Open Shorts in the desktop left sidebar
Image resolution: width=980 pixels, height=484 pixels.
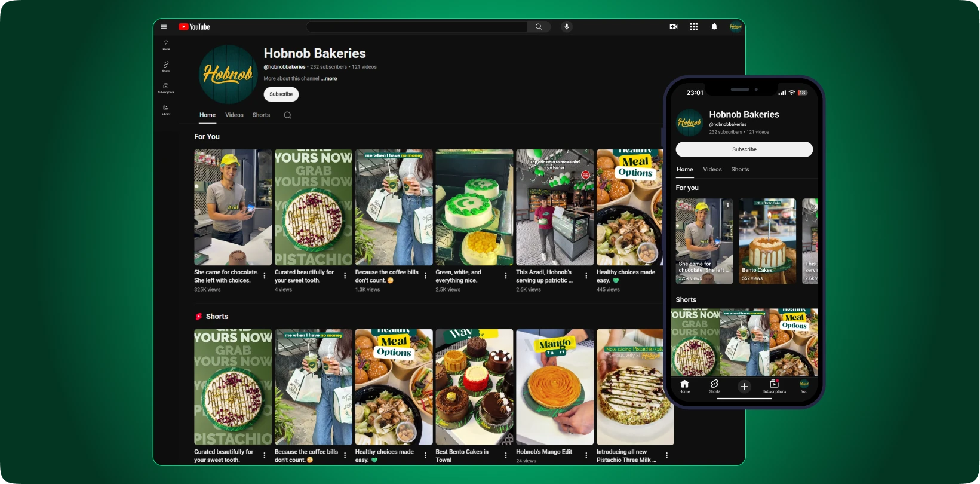tap(166, 66)
